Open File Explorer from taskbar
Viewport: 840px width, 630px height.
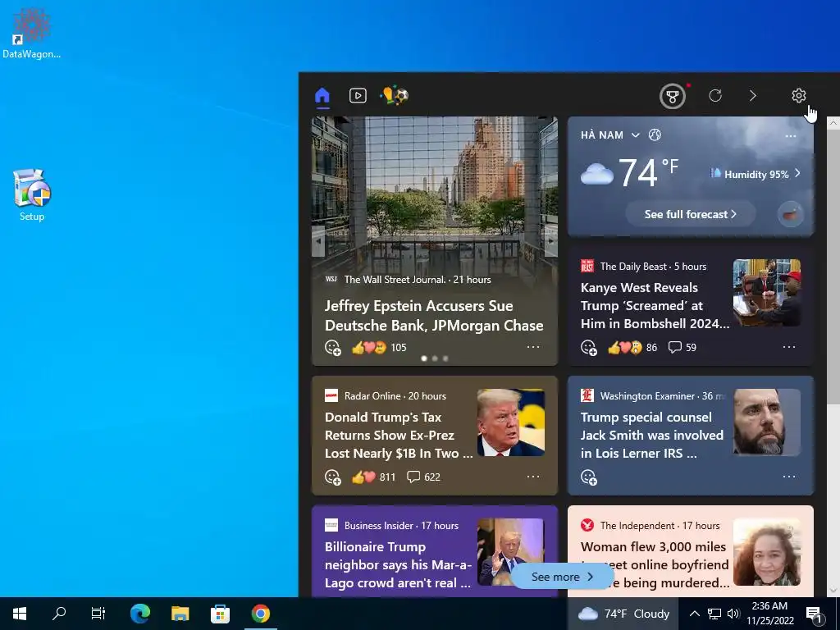pos(180,614)
